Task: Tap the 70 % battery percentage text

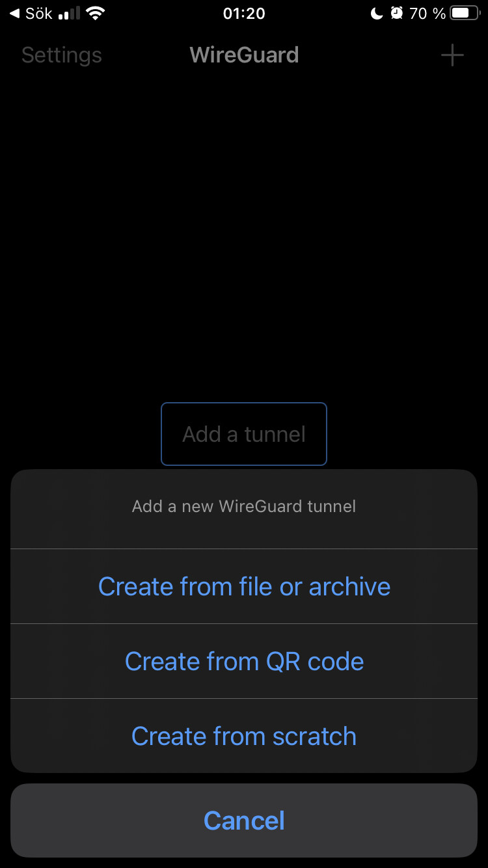Action: click(x=427, y=14)
